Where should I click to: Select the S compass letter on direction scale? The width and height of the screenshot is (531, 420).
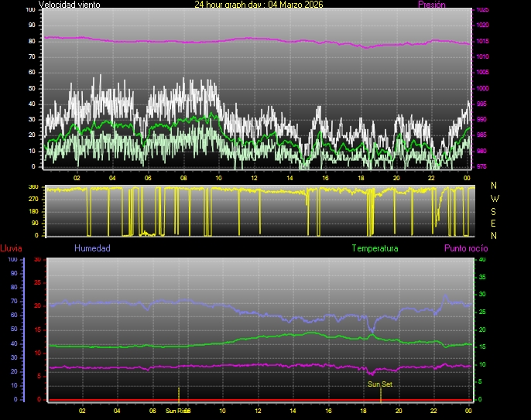click(495, 210)
